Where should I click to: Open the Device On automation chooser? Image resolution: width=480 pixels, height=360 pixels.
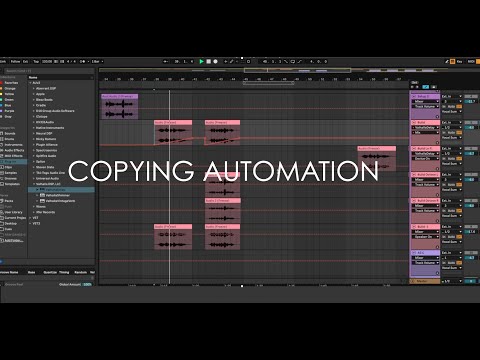coord(426,159)
